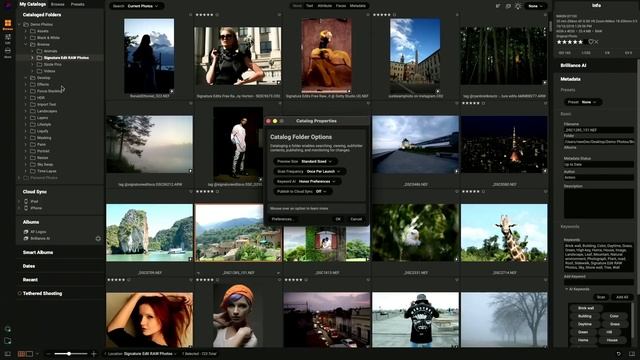This screenshot has height=360, width=640.
Task: Collapse the Browse folder in tree
Action: (26, 44)
